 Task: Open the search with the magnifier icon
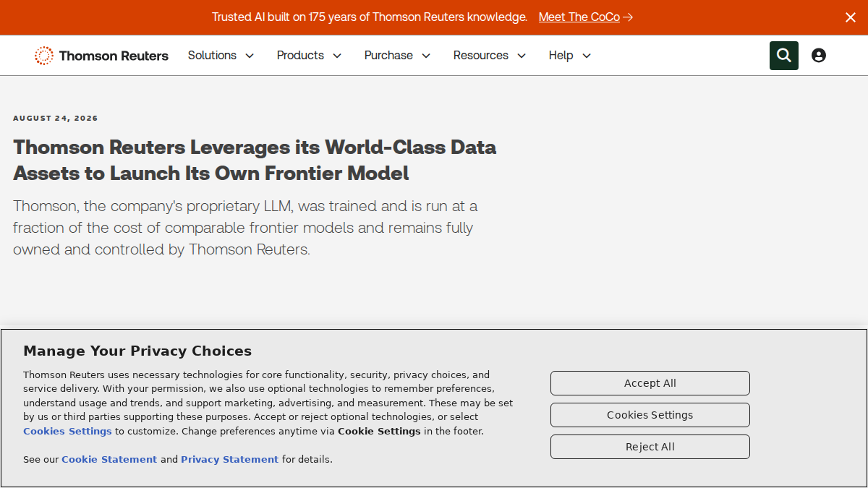tap(784, 56)
